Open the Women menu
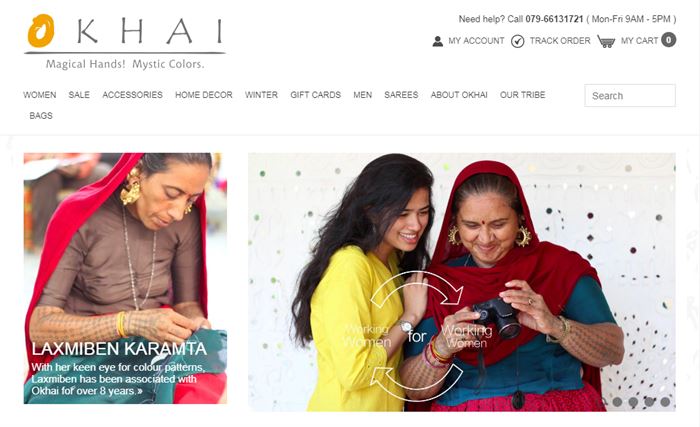 pyautogui.click(x=40, y=95)
